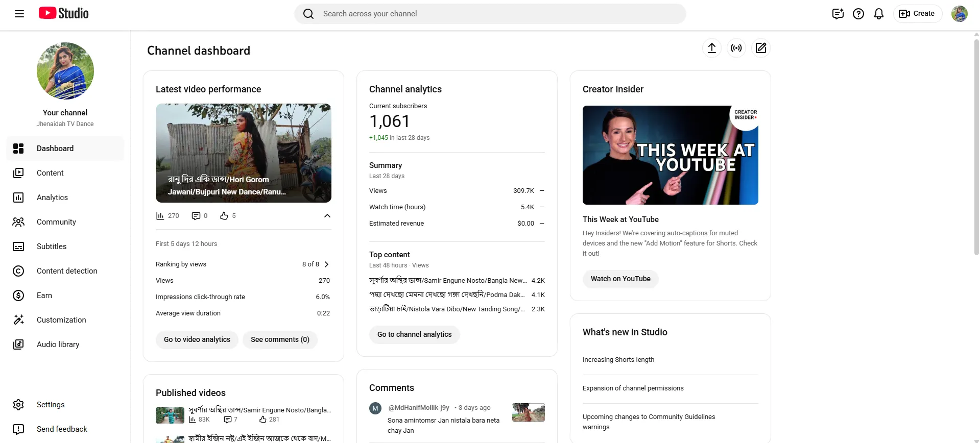The height and width of the screenshot is (443, 980).
Task: Click the Customization magic wand icon
Action: [18, 320]
